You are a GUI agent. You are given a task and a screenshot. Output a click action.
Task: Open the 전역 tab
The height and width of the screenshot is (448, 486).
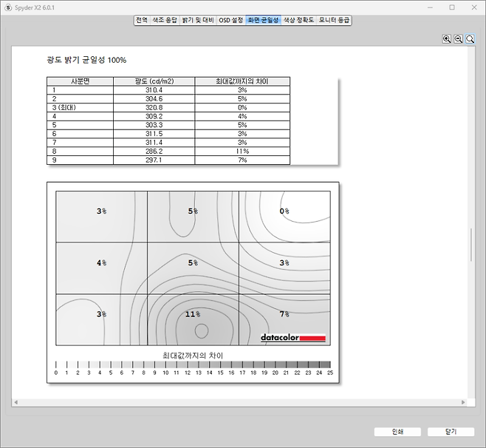(141, 20)
